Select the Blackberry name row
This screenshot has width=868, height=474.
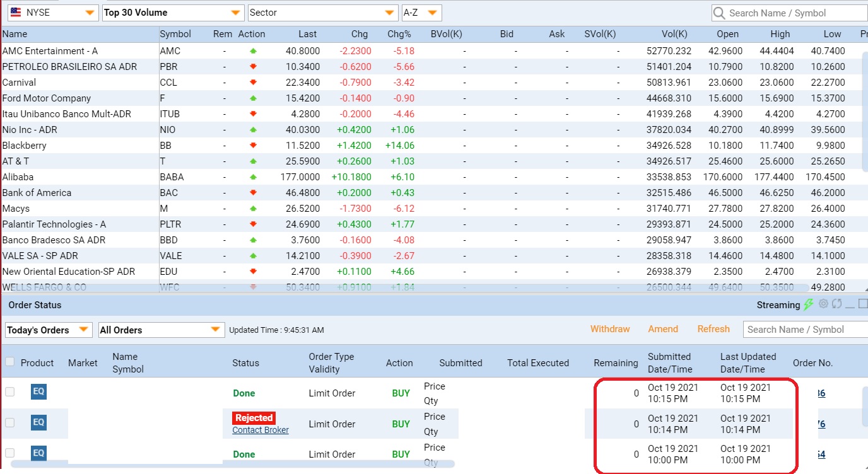tap(24, 146)
